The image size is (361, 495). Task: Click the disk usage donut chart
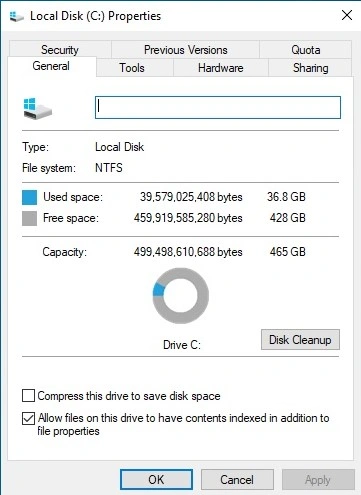[181, 296]
